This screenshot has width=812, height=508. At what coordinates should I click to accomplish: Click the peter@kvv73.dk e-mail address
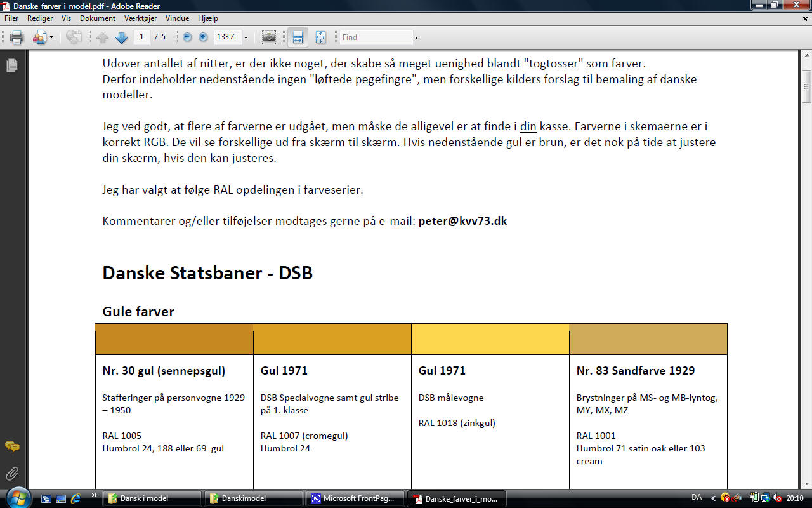point(462,221)
